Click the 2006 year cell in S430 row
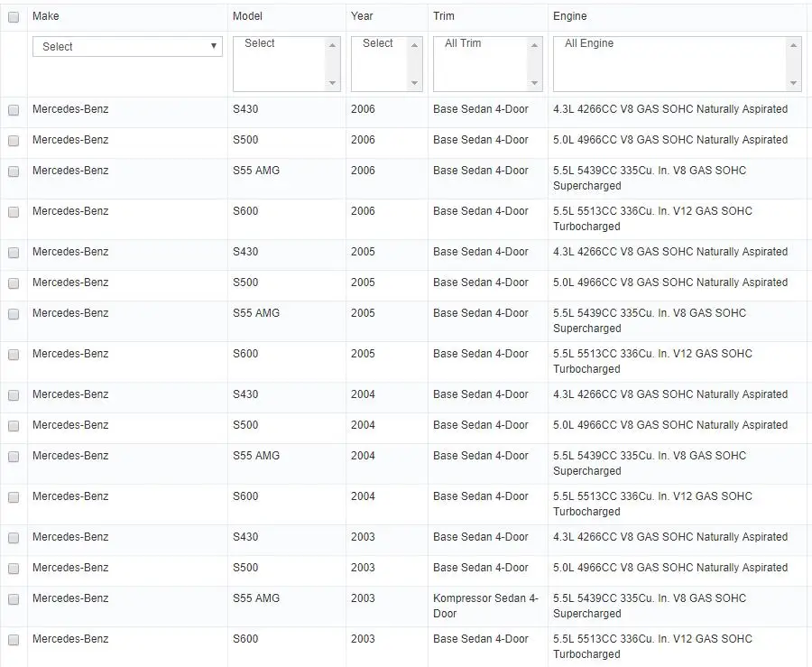Viewport: 812px width, 667px height. [x=363, y=109]
